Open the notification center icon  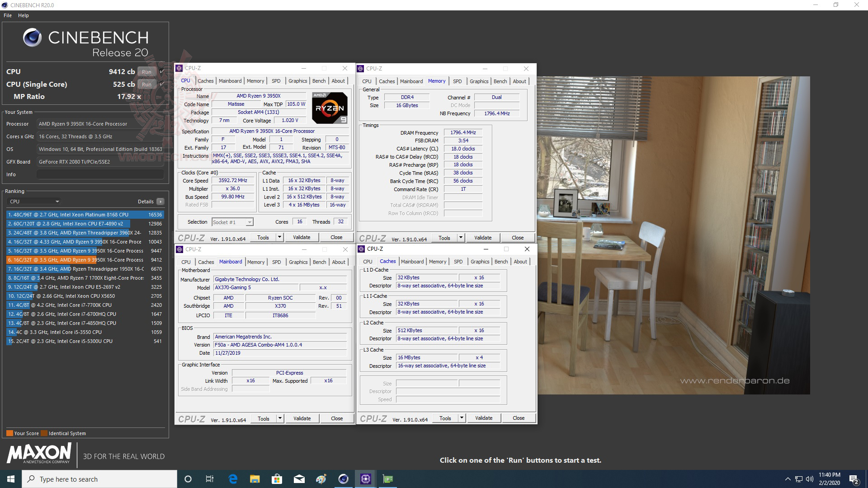(854, 479)
